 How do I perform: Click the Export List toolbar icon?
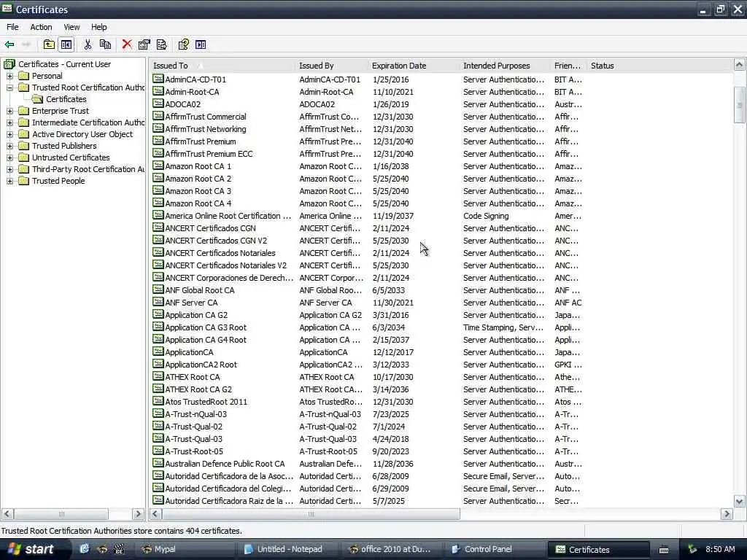[x=161, y=44]
